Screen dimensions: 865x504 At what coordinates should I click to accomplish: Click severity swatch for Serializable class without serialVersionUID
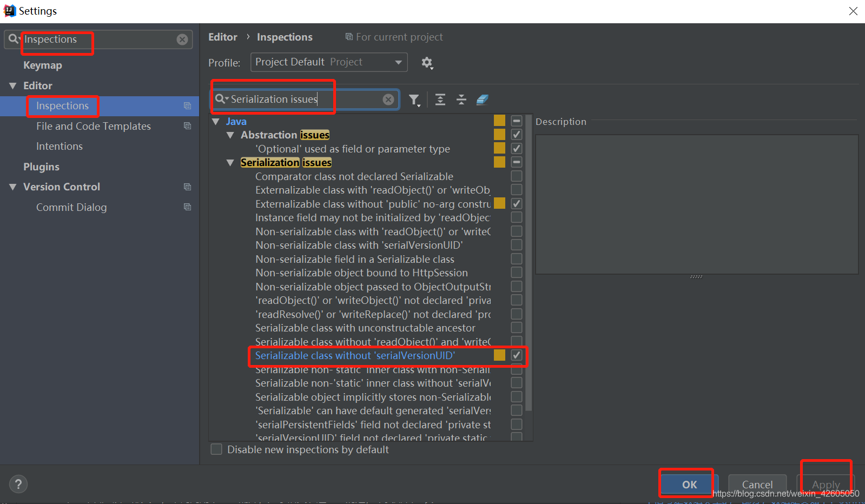click(500, 355)
